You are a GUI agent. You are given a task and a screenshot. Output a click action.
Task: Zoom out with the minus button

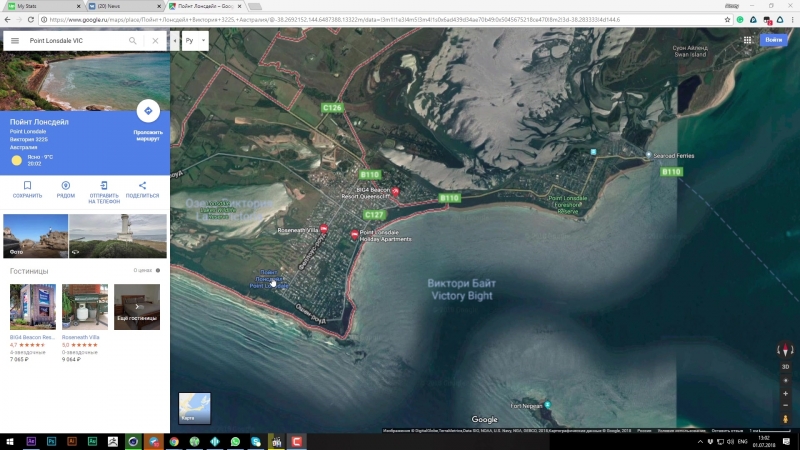tap(785, 406)
